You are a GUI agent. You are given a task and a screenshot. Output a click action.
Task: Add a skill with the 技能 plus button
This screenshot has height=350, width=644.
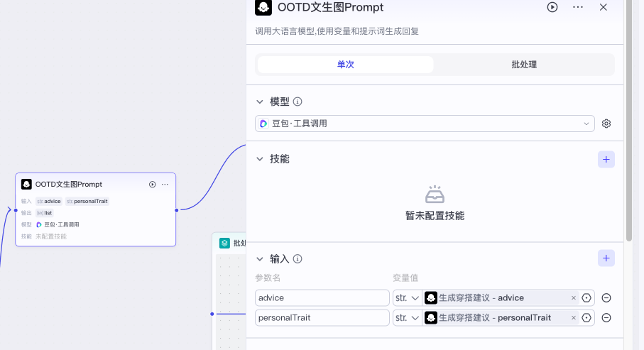[x=606, y=159]
